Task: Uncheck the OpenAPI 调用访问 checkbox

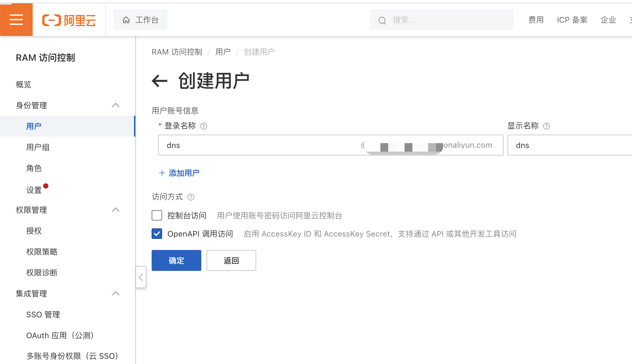Action: (157, 234)
